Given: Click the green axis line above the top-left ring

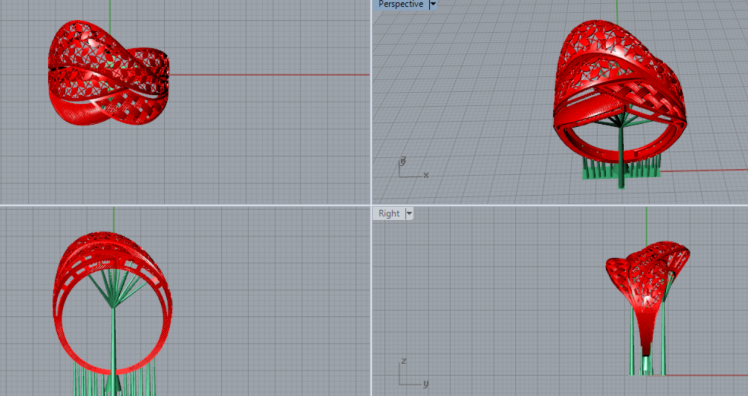Looking at the screenshot, I should coord(110,10).
